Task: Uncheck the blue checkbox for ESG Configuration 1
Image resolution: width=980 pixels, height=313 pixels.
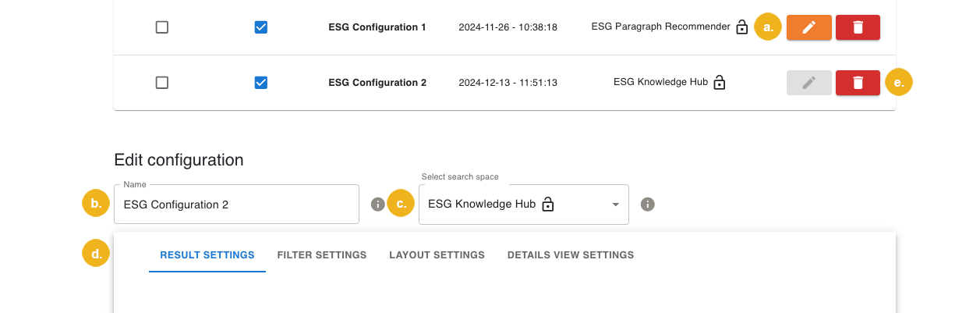Action: [x=261, y=27]
